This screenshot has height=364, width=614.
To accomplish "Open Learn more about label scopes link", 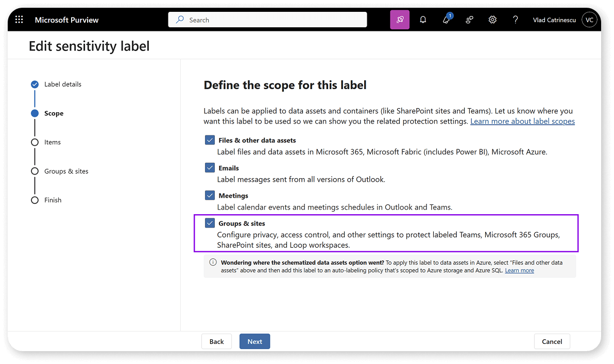I will coord(522,122).
